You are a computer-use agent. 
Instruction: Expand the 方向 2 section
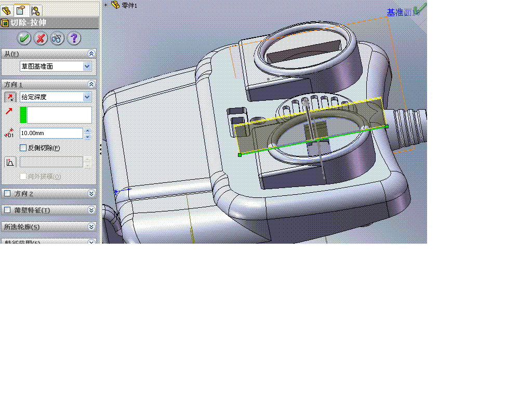(x=91, y=193)
